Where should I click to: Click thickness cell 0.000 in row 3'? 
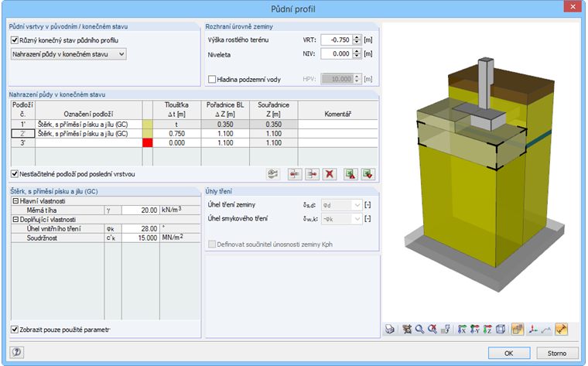pyautogui.click(x=176, y=143)
